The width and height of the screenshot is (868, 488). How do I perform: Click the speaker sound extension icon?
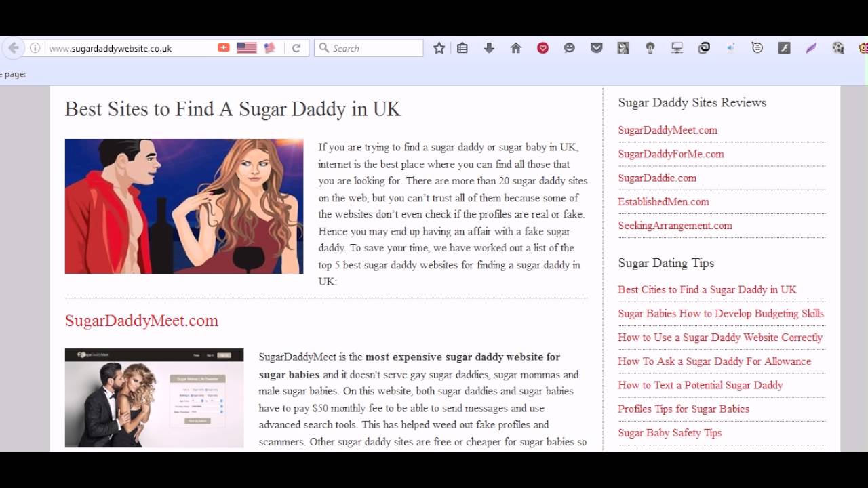click(x=730, y=48)
